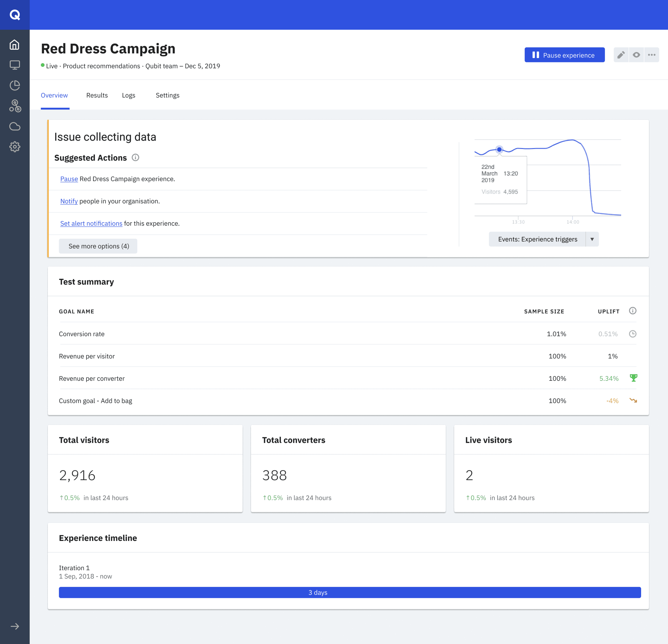Viewport: 668px width, 644px height.
Task: Open the cloud icon in sidebar
Action: point(15,126)
